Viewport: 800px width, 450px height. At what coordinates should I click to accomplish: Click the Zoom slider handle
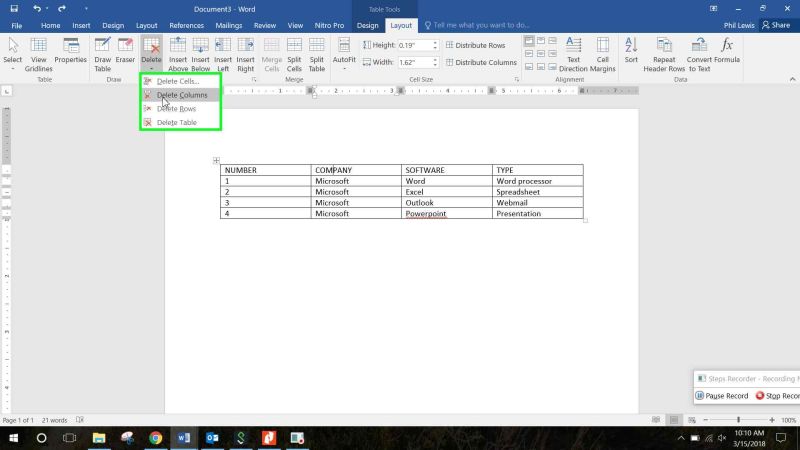pyautogui.click(x=738, y=420)
